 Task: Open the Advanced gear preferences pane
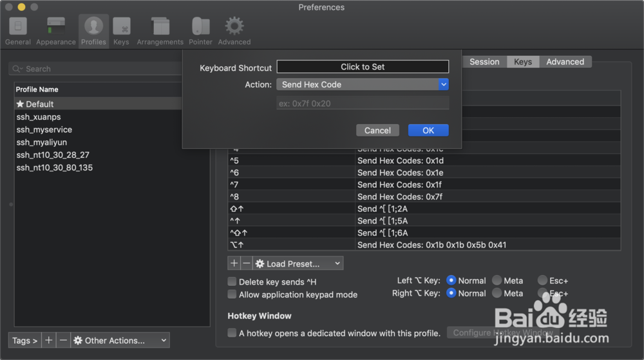point(234,30)
